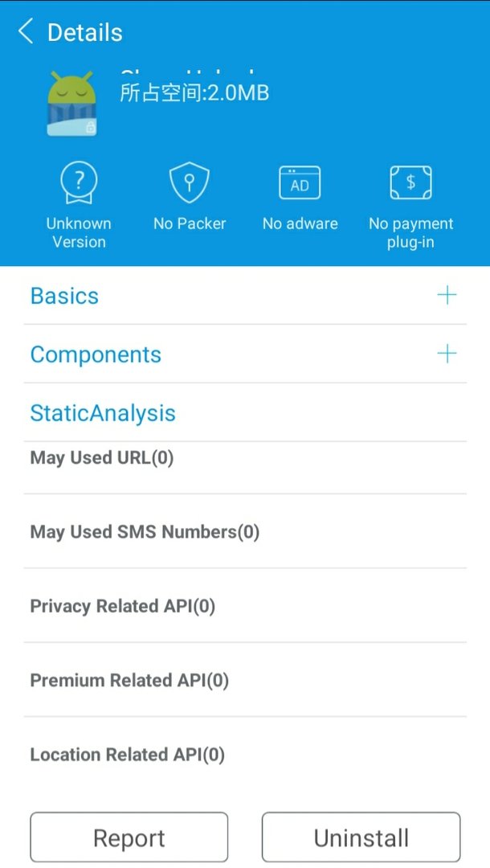This screenshot has width=490, height=868.
Task: Expand Components with the plus icon
Action: tap(447, 354)
